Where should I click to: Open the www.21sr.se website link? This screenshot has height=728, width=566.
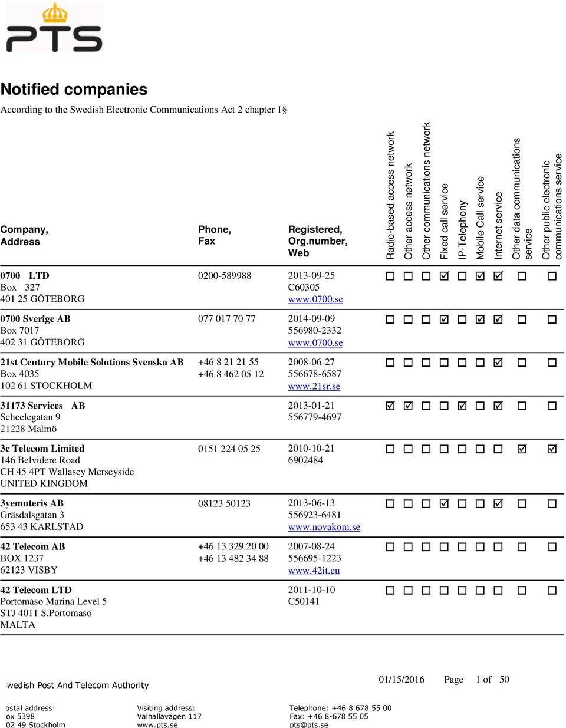pos(314,387)
